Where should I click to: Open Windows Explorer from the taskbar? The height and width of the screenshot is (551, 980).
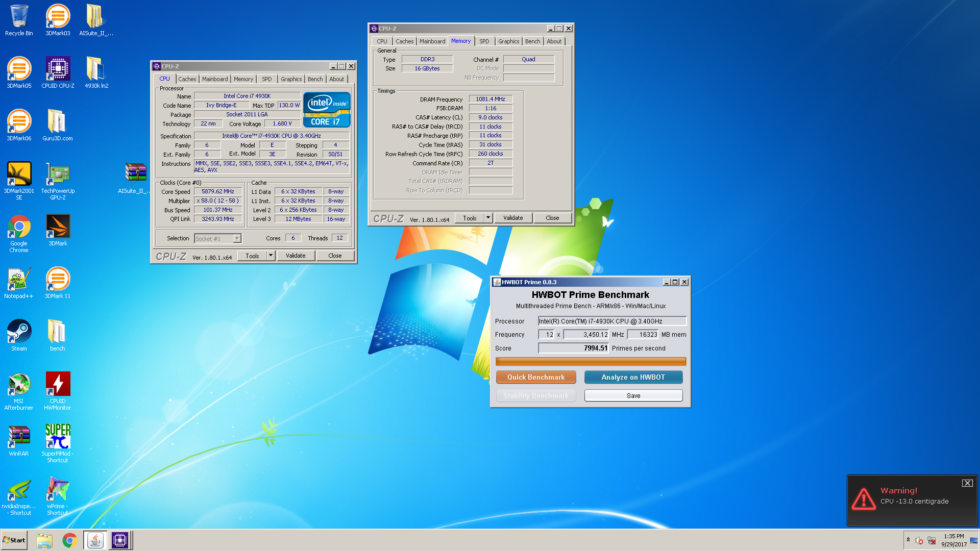(x=44, y=540)
